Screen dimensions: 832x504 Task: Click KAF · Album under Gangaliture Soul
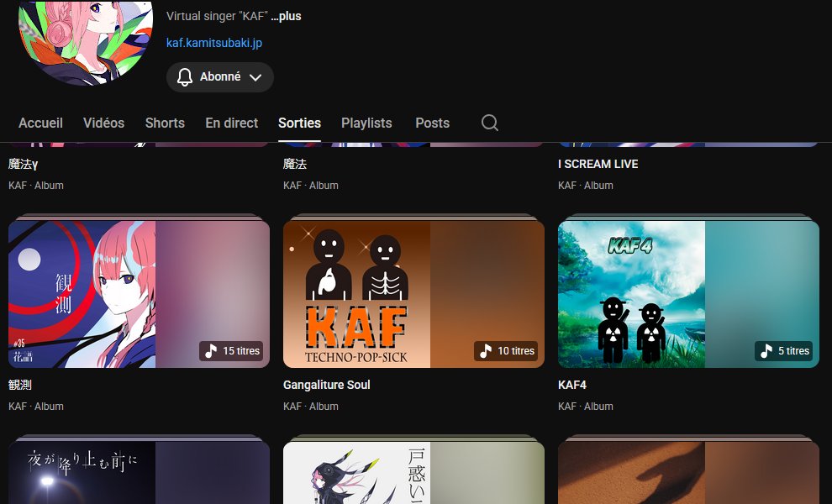pos(311,407)
